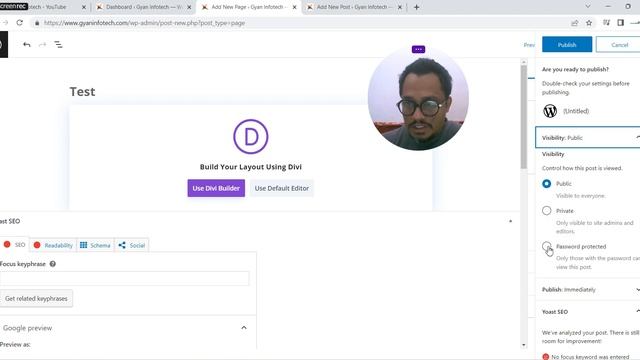Switch to the Dashboard - Gyan Infotech browser tab
Image resolution: width=640 pixels, height=360 pixels.
pyautogui.click(x=143, y=7)
